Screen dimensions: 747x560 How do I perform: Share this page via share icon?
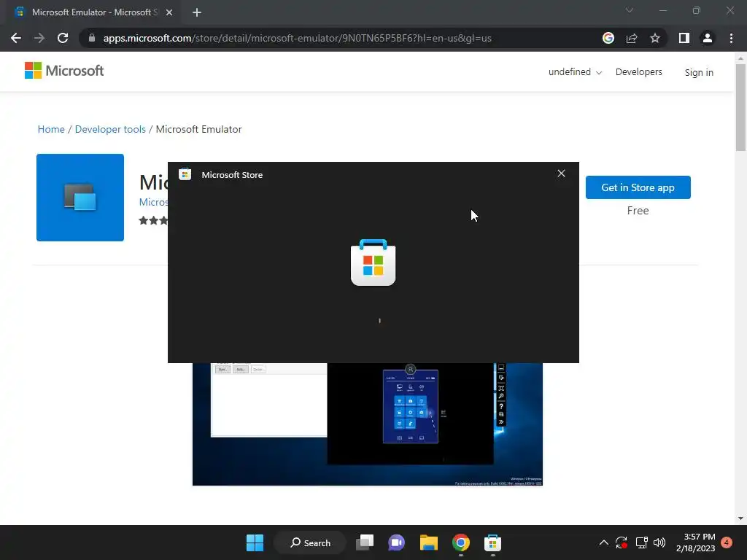click(632, 38)
